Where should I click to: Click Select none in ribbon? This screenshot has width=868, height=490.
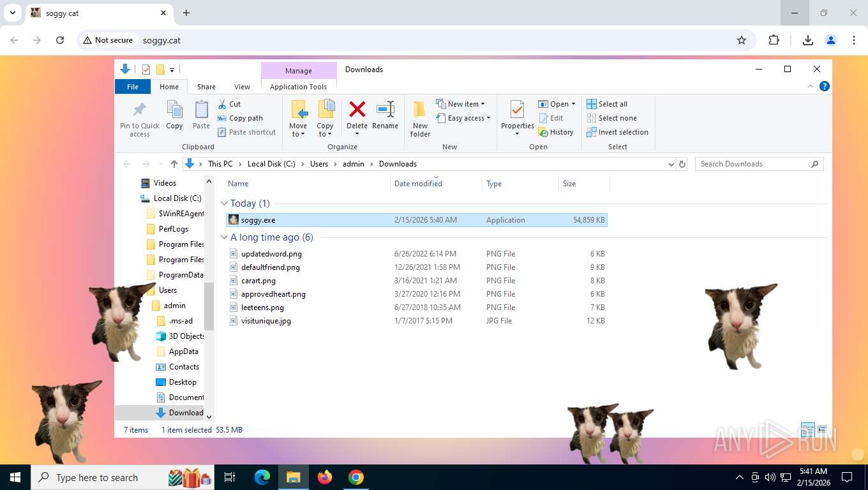(x=611, y=118)
